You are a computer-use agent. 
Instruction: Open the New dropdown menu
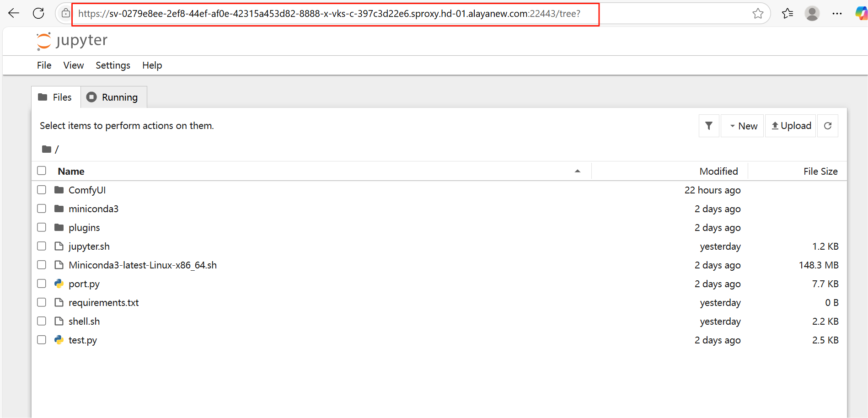[x=743, y=126]
